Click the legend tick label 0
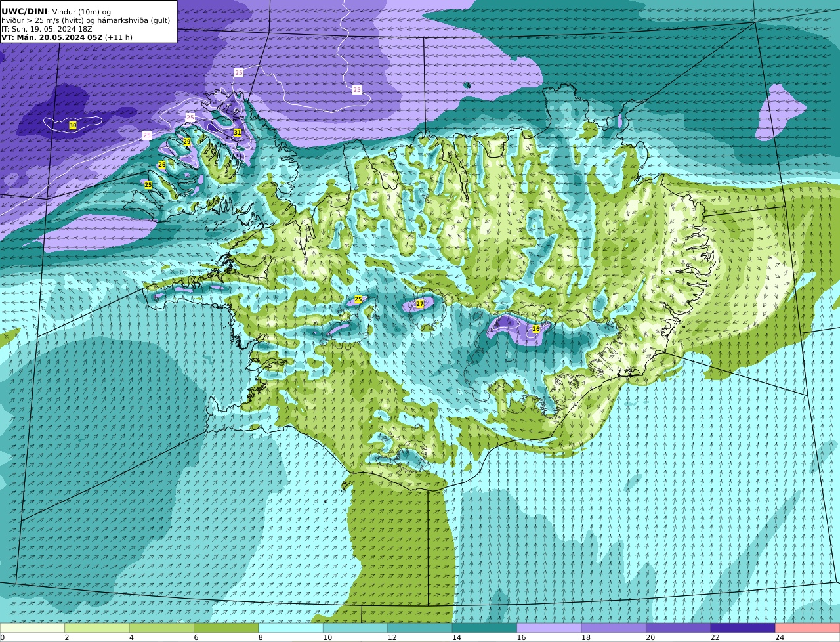840x642 pixels. [x=2, y=637]
